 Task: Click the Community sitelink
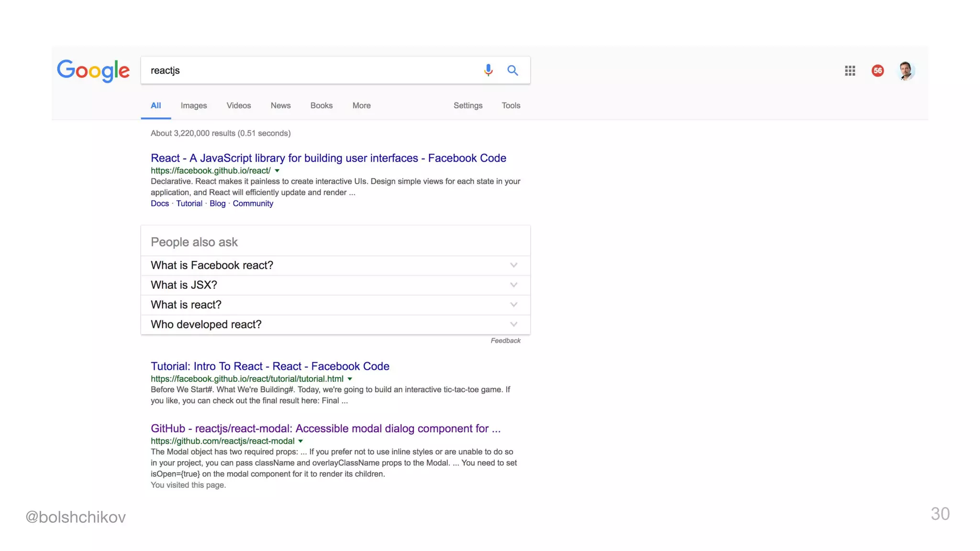253,203
